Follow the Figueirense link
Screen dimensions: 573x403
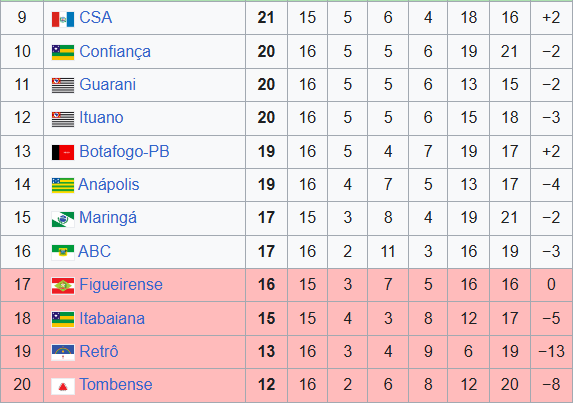pyautogui.click(x=121, y=285)
